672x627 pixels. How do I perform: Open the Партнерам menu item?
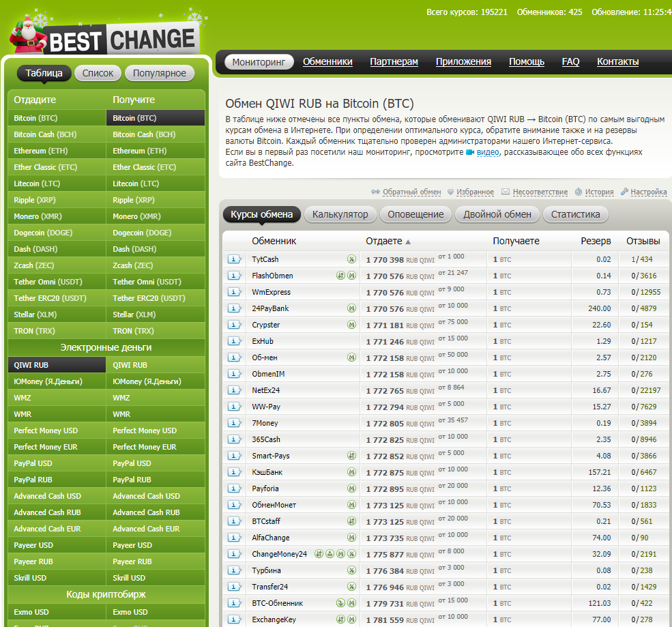(x=394, y=61)
